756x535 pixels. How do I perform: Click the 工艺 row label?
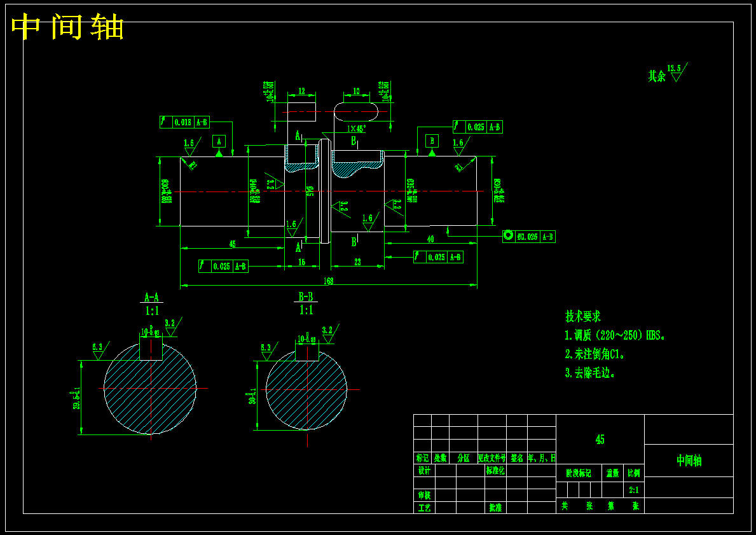(424, 508)
